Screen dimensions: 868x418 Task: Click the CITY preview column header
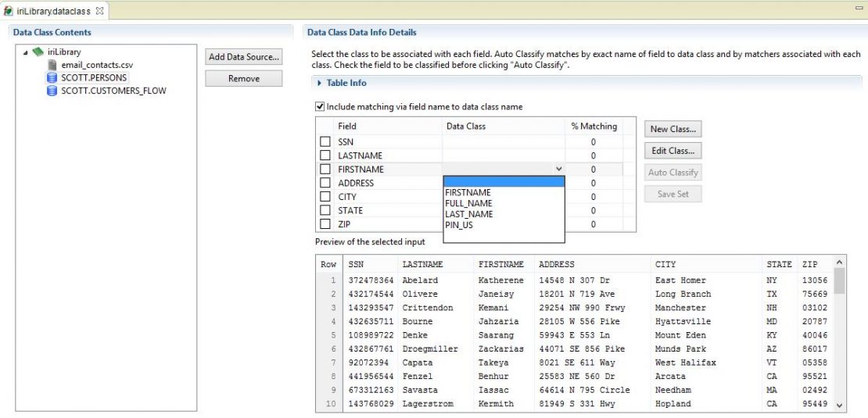[706, 264]
